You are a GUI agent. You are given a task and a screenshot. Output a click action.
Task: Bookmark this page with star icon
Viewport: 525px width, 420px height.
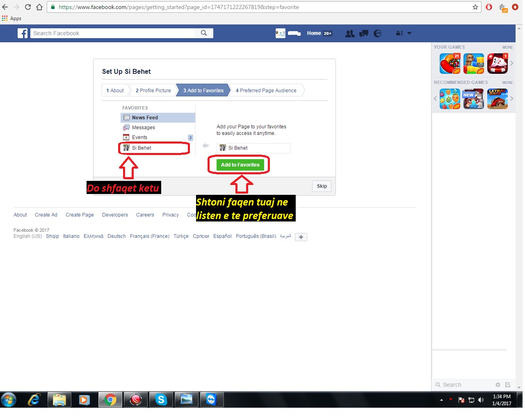[475, 7]
